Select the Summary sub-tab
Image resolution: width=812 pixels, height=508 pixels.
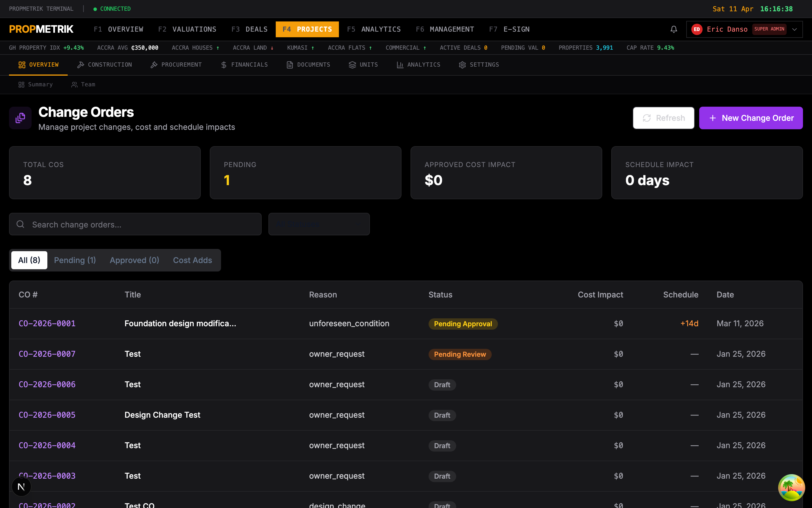[x=36, y=85]
